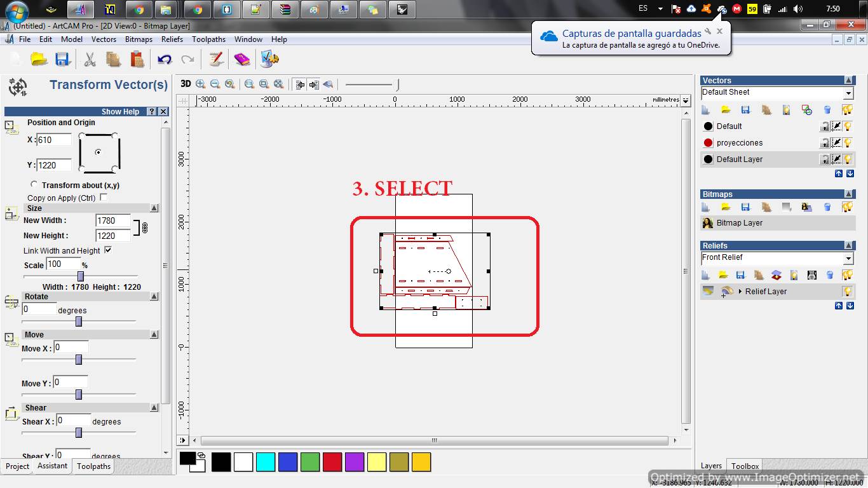Screen dimensions: 868x488
Task: Collapse the Vectors panel
Action: point(848,81)
